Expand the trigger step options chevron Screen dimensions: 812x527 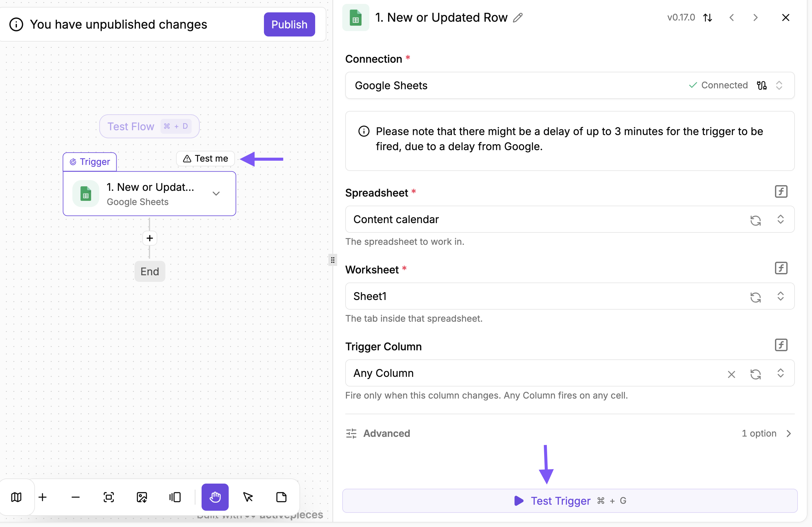pos(216,194)
